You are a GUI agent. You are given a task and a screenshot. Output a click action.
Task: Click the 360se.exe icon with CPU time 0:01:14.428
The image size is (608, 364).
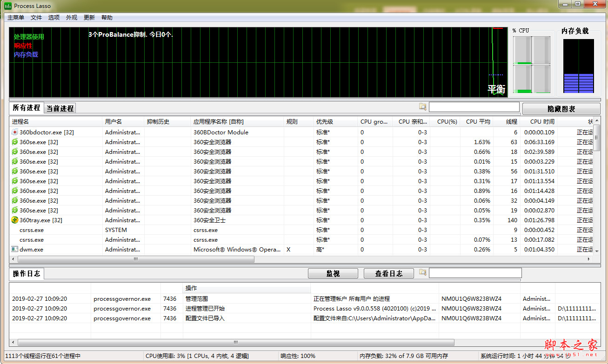click(x=15, y=191)
